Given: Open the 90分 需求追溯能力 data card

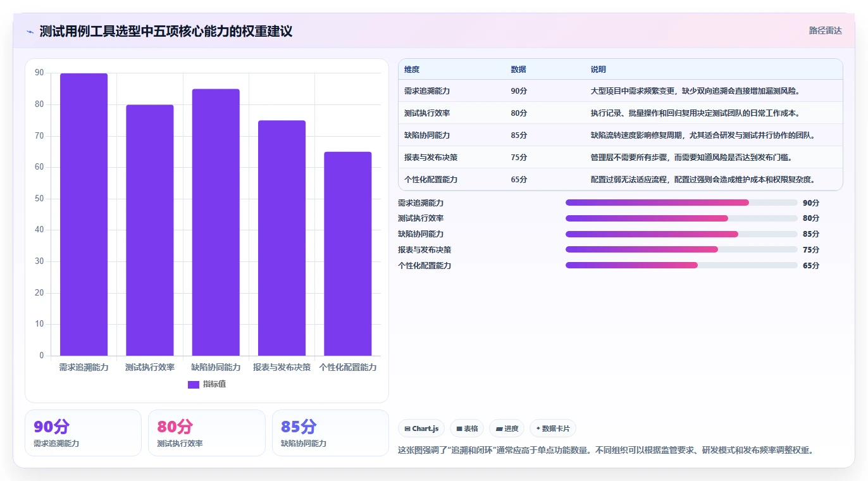Looking at the screenshot, I should (83, 433).
